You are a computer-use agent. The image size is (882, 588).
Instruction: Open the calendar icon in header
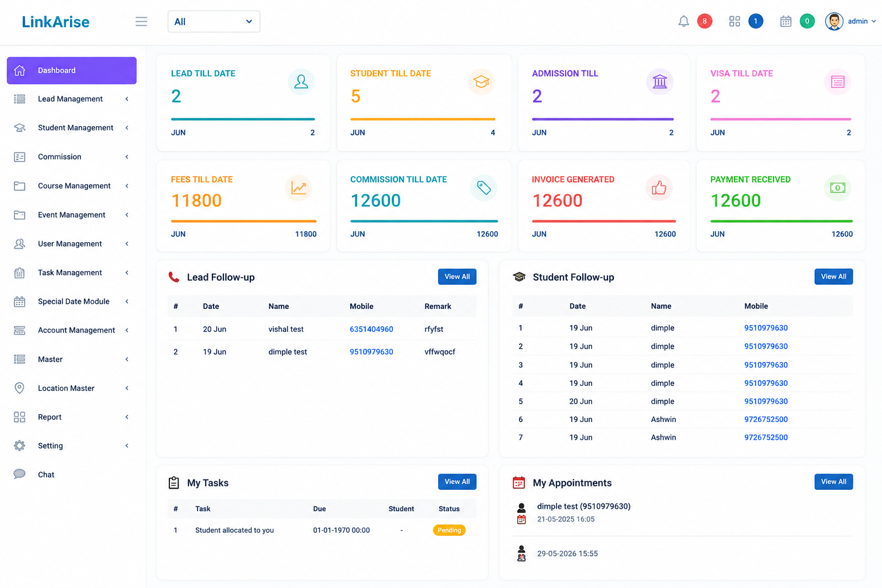click(x=786, y=21)
